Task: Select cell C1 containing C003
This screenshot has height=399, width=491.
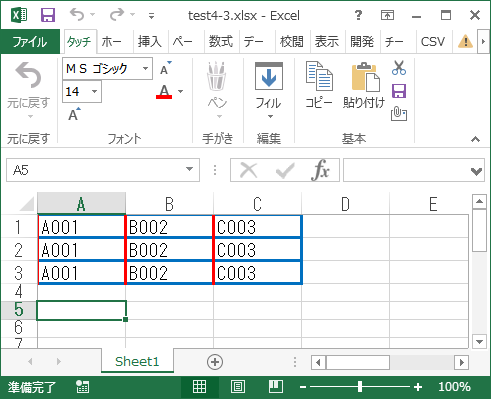Action: coord(258,227)
